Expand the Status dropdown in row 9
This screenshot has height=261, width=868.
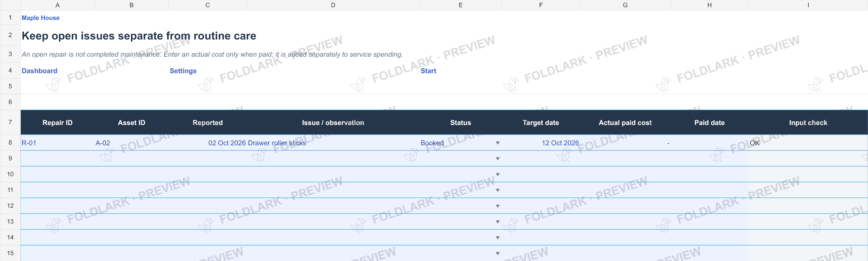[x=497, y=159]
